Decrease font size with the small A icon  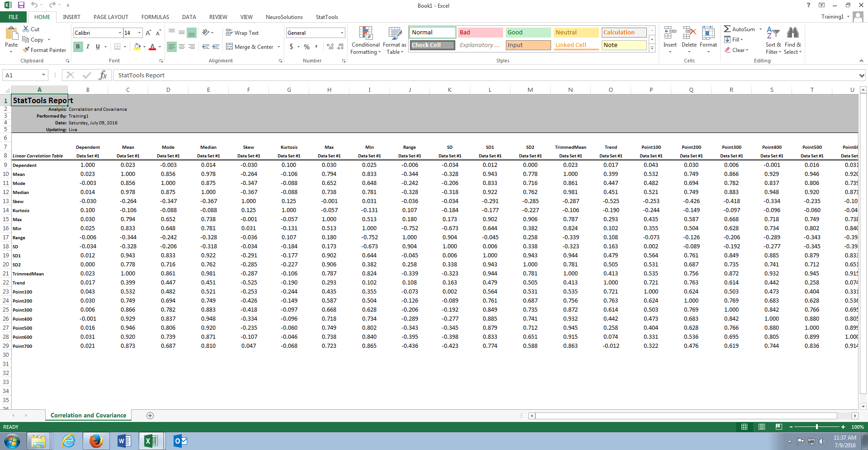pos(158,33)
